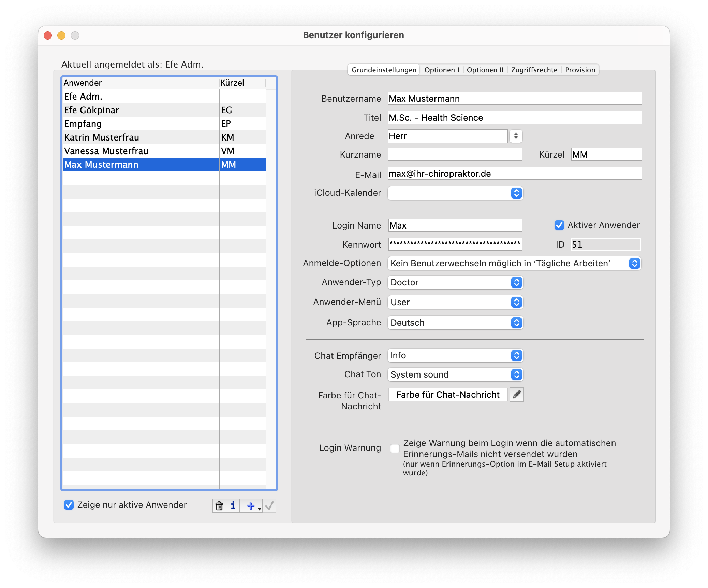
Task: Select Katrin Musterfrau in the user list
Action: coord(102,137)
